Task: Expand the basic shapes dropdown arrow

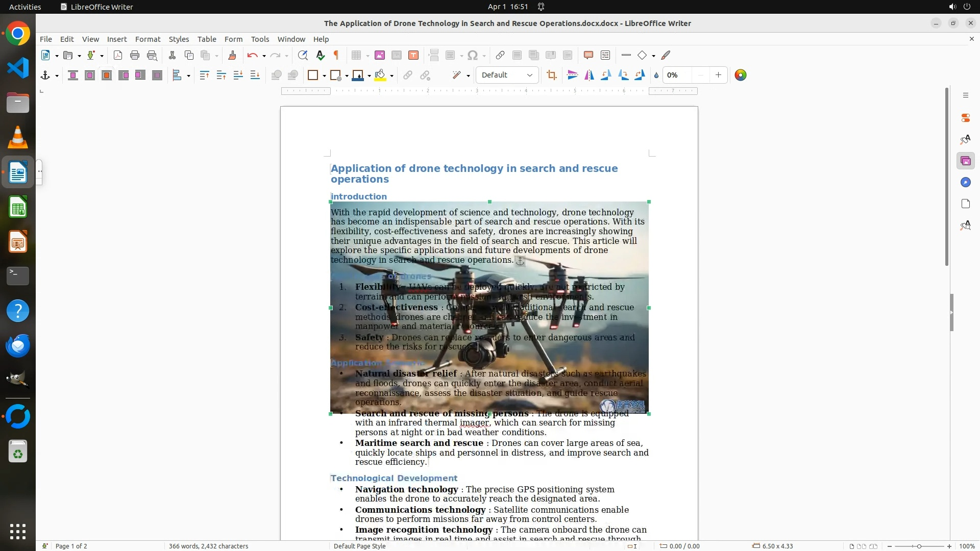Action: pyautogui.click(x=653, y=56)
